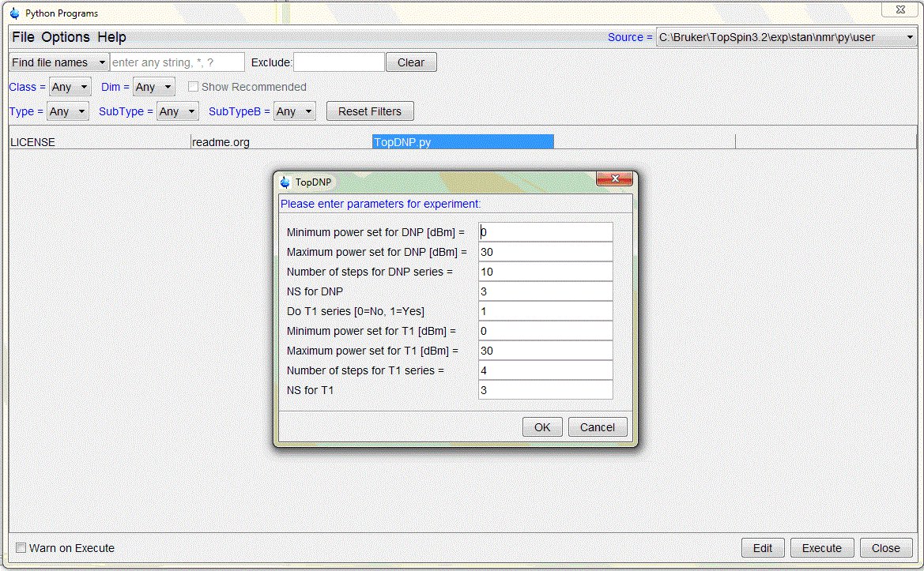Screen dimensions: 924x571
Task: Click the Execute button
Action: pos(821,548)
